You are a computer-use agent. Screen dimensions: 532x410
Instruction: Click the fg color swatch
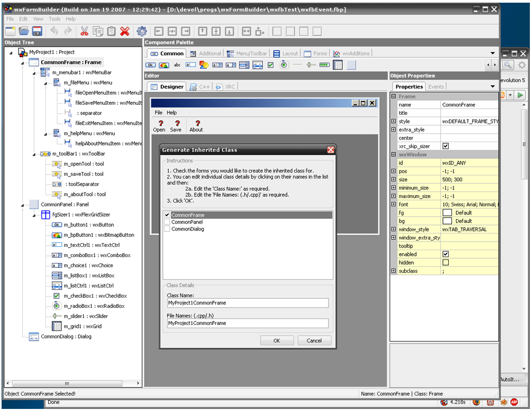[447, 213]
